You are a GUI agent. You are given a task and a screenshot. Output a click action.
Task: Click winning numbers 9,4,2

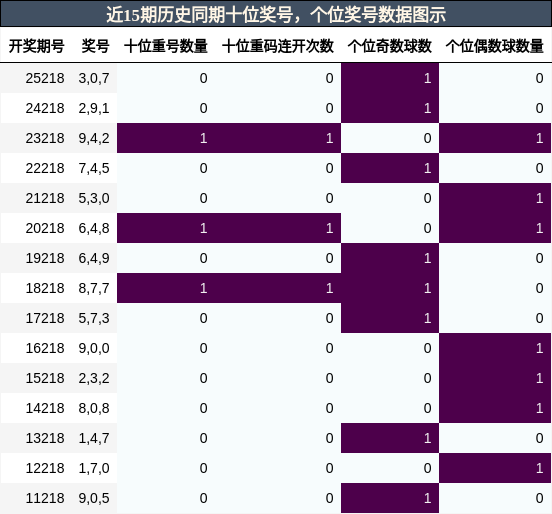click(x=94, y=138)
